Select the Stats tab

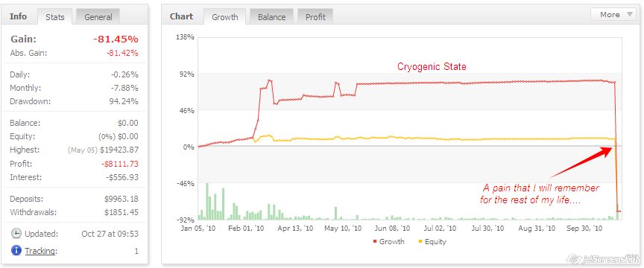tap(55, 17)
